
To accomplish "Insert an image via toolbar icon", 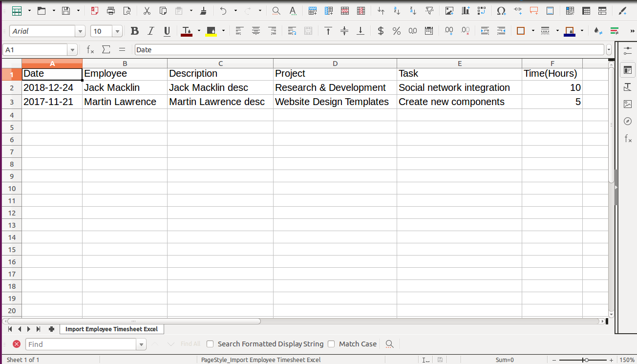I will 449,11.
